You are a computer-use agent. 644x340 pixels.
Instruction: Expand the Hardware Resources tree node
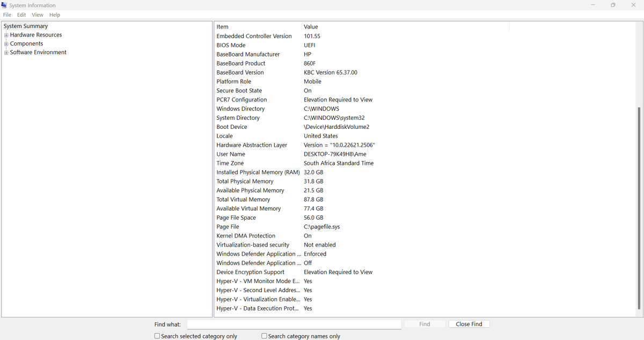tap(5, 34)
